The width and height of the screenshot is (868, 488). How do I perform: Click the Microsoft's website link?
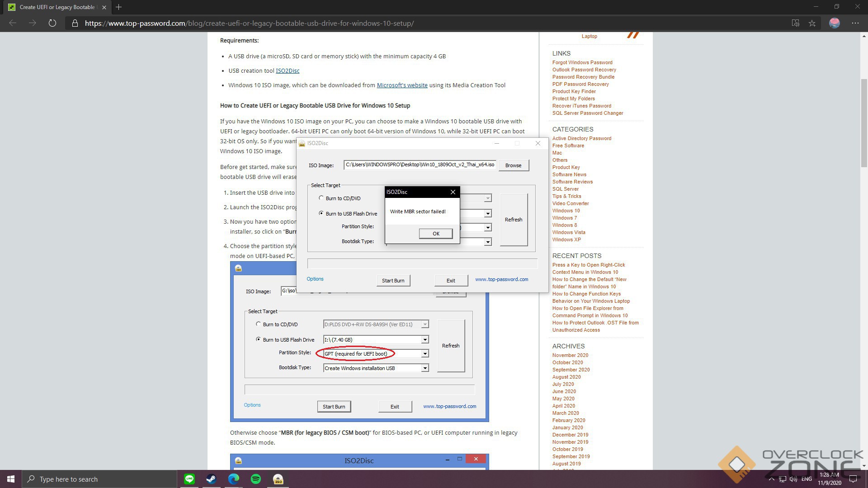402,85
